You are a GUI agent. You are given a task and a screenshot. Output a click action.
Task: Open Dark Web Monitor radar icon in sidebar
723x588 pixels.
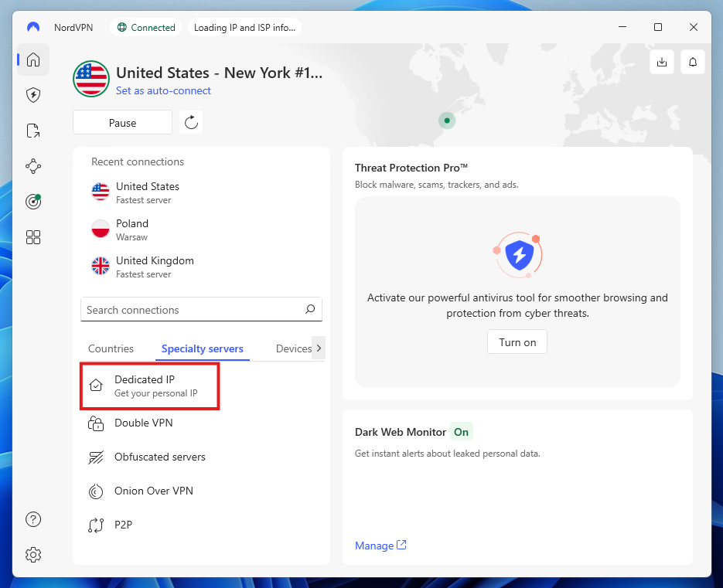tap(33, 202)
